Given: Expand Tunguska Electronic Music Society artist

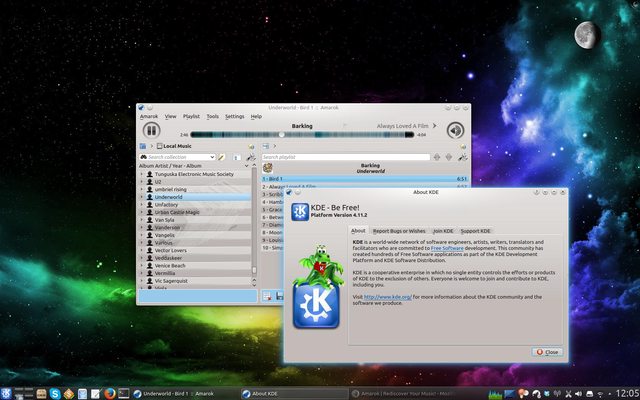Looking at the screenshot, I should click(142, 174).
